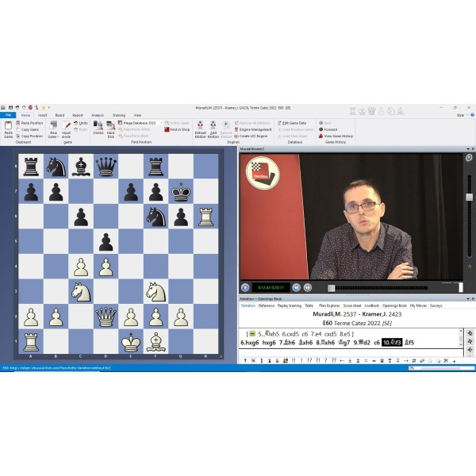The width and height of the screenshot is (476, 476).
Task: Open the File menu
Action: pyautogui.click(x=8, y=115)
